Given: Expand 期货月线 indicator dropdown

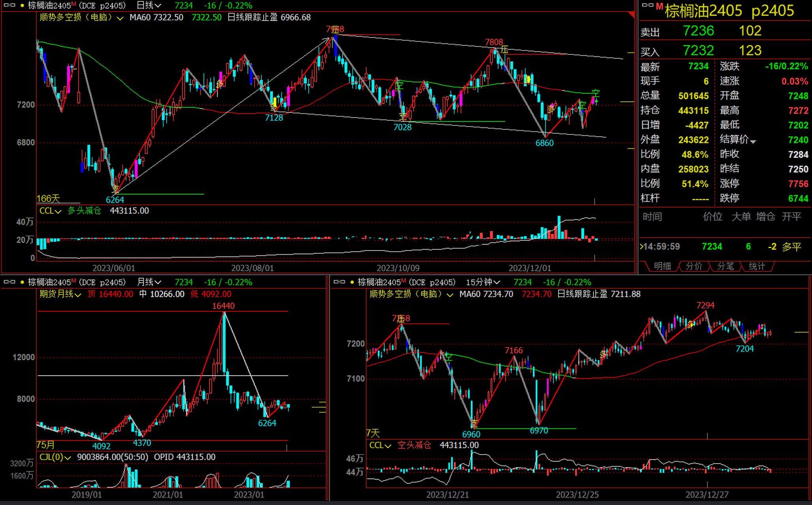Looking at the screenshot, I should tap(77, 295).
